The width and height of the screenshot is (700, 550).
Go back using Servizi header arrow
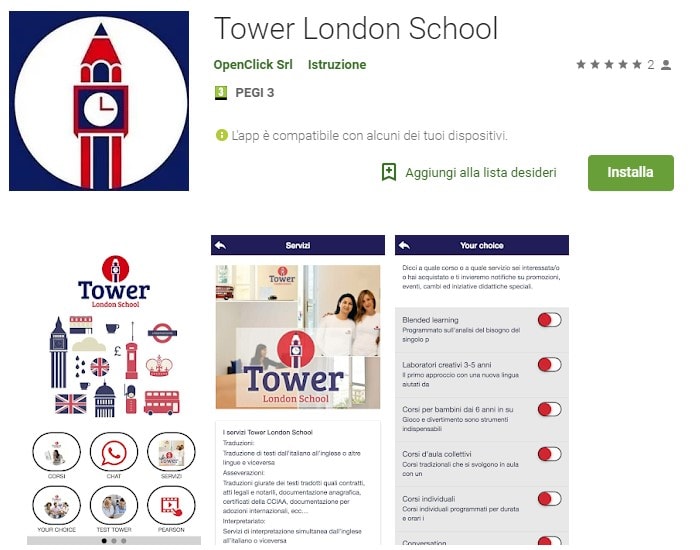coord(221,245)
